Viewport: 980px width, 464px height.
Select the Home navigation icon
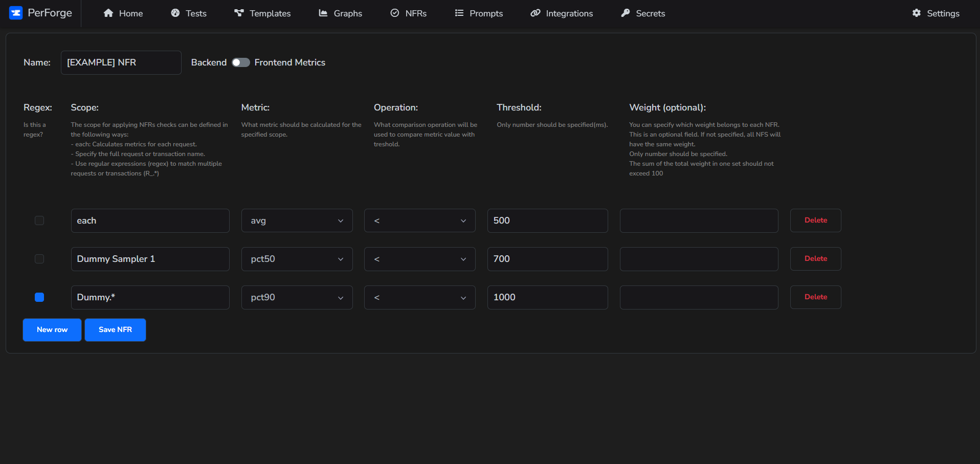click(x=108, y=13)
